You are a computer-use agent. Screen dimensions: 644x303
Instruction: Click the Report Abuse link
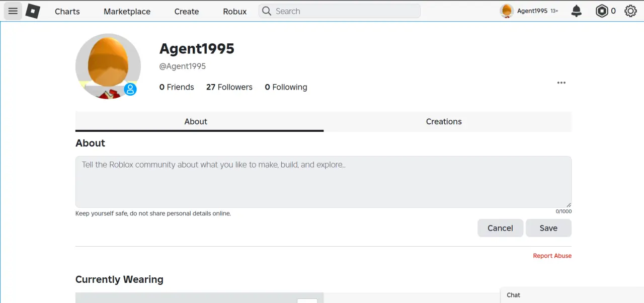point(552,256)
